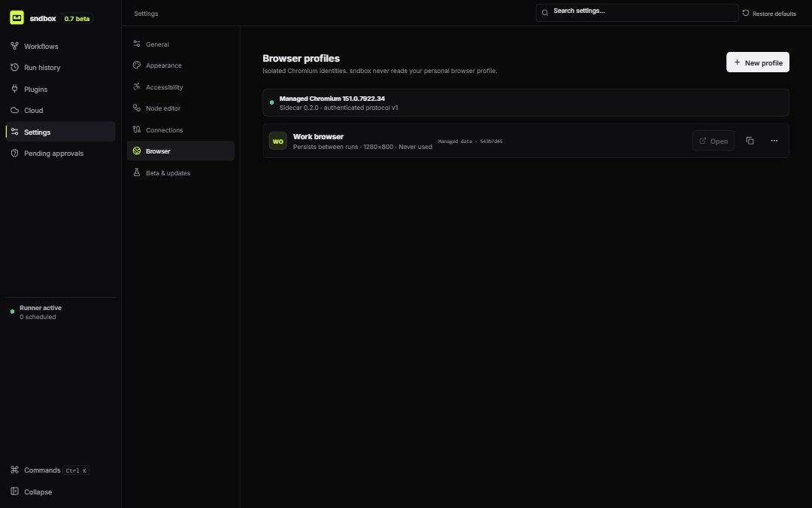
Task: Click the Connections icon
Action: tap(137, 129)
